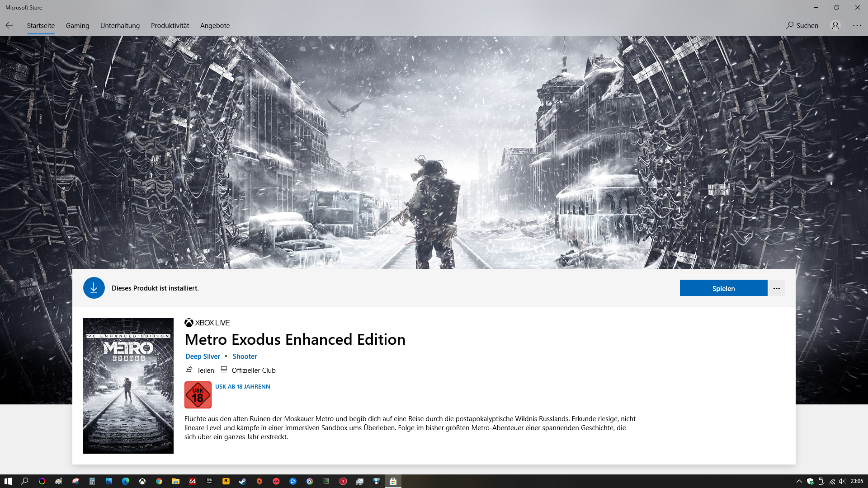Click the back arrow in the Store
The image size is (868, 488).
tap(9, 25)
